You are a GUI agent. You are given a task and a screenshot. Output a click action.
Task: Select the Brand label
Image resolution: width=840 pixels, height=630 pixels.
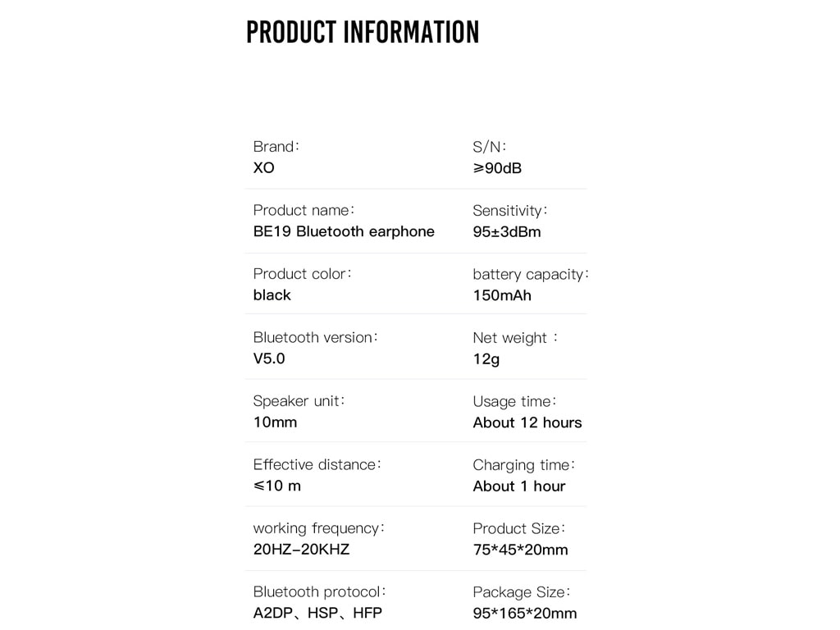[276, 146]
